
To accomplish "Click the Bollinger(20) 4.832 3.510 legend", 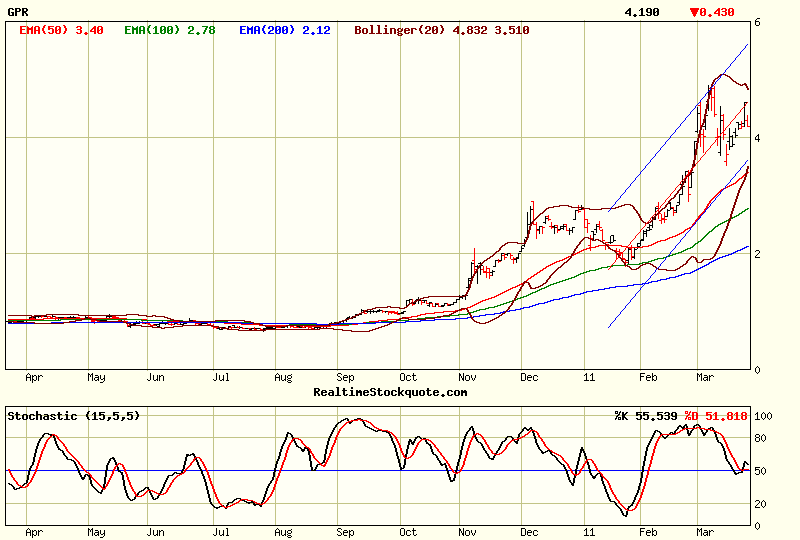I will (x=442, y=30).
